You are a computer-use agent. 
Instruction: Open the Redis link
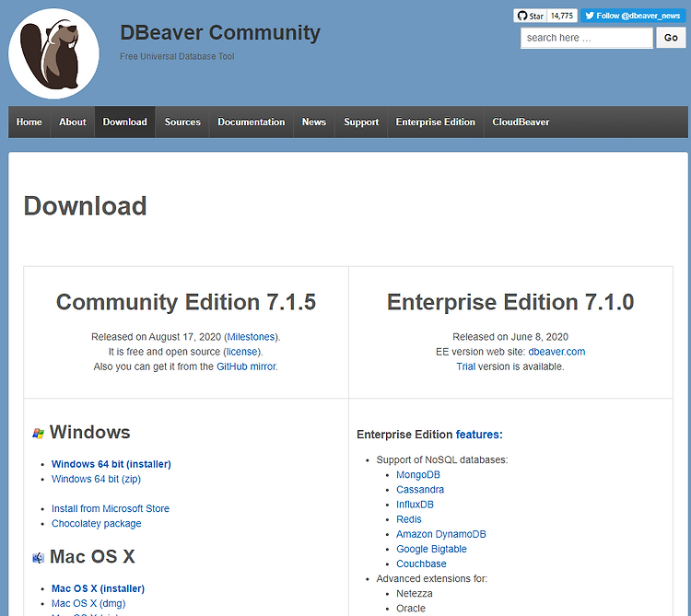point(409,519)
